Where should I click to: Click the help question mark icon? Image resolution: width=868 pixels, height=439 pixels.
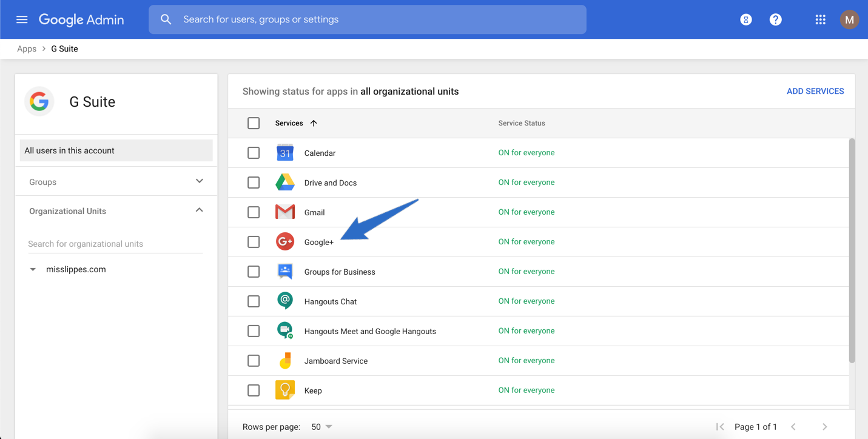[775, 19]
